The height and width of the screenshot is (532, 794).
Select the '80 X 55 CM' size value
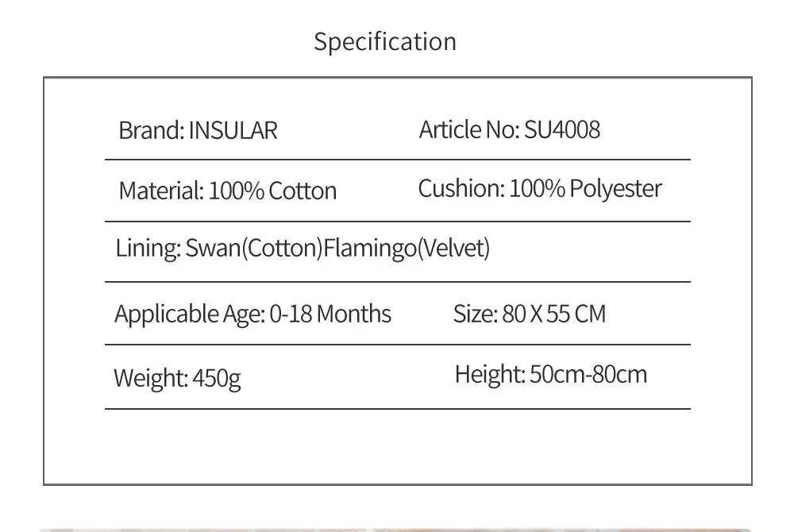click(554, 314)
